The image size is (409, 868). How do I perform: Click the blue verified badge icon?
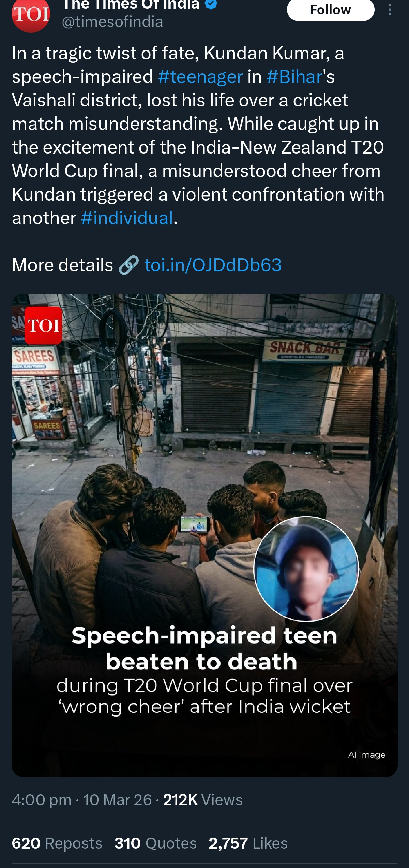click(x=211, y=4)
